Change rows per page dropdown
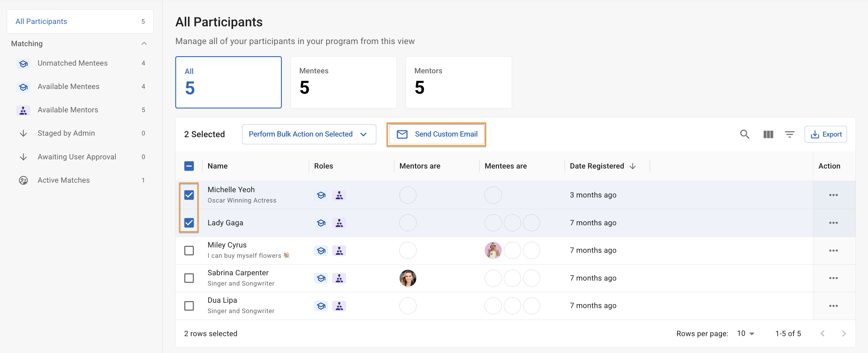The height and width of the screenshot is (353, 868). [745, 333]
